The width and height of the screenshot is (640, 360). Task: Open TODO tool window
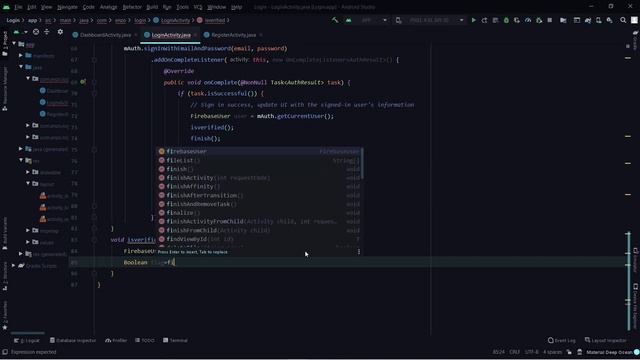pos(145,340)
